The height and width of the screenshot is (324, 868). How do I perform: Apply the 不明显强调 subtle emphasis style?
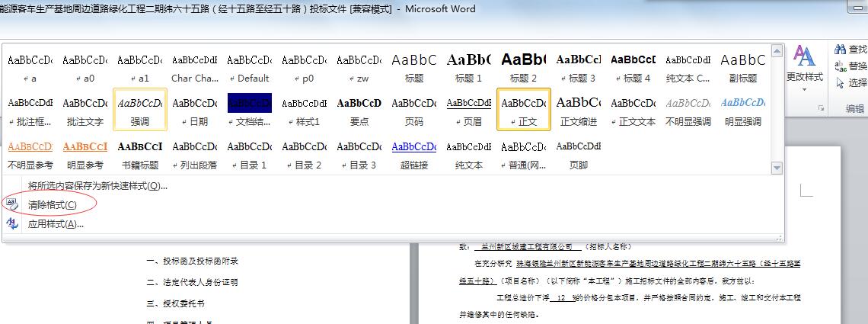(x=688, y=110)
